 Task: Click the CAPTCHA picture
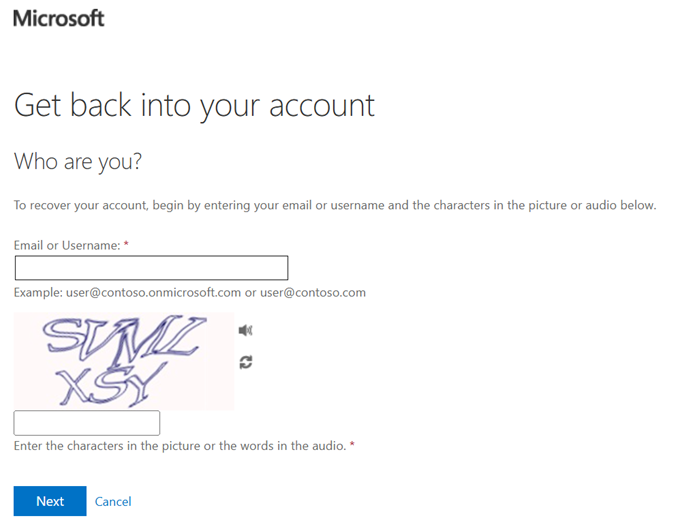pos(124,361)
